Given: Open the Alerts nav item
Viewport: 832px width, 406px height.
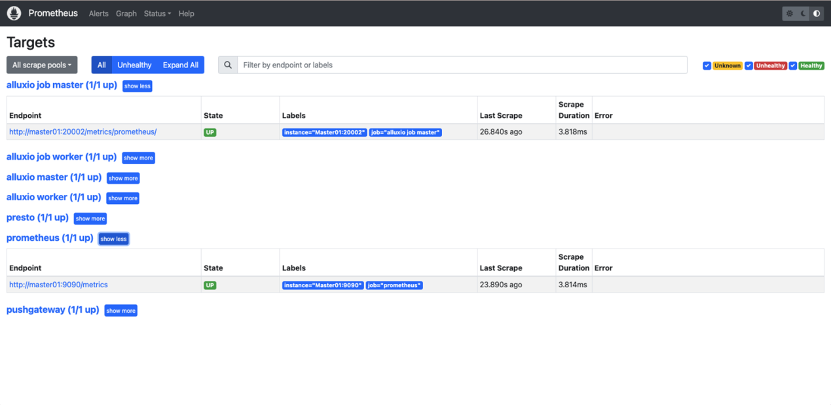Looking at the screenshot, I should pos(99,14).
